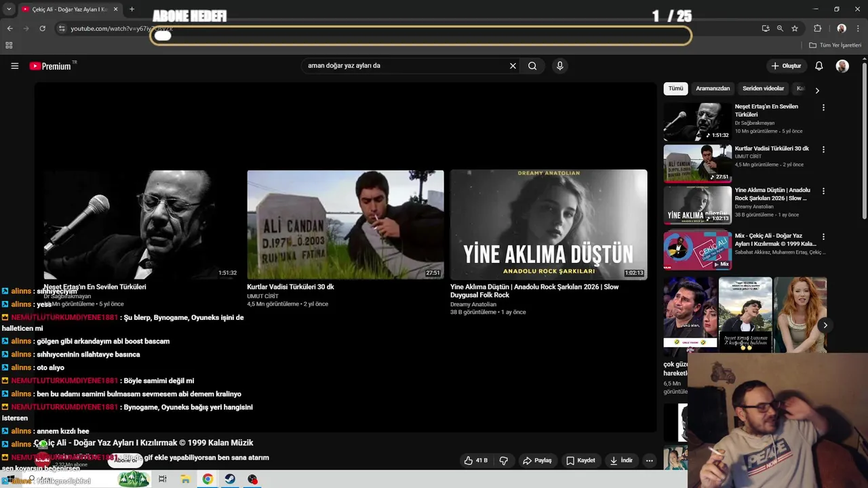The height and width of the screenshot is (488, 868).
Task: Play end-screen Kurtlar Vadisi Türküleri 30 dk thumbnail
Action: click(345, 224)
